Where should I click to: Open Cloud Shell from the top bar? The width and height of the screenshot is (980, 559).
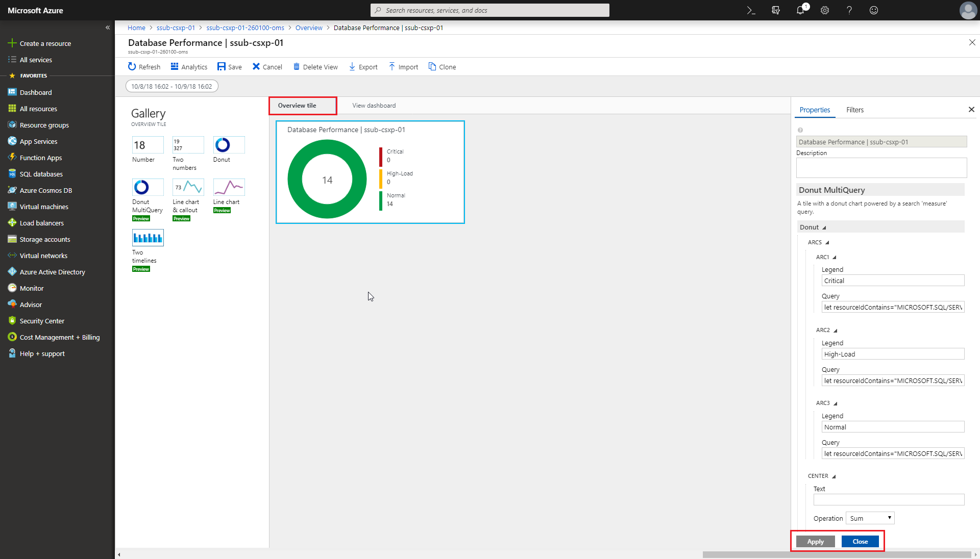click(x=750, y=10)
